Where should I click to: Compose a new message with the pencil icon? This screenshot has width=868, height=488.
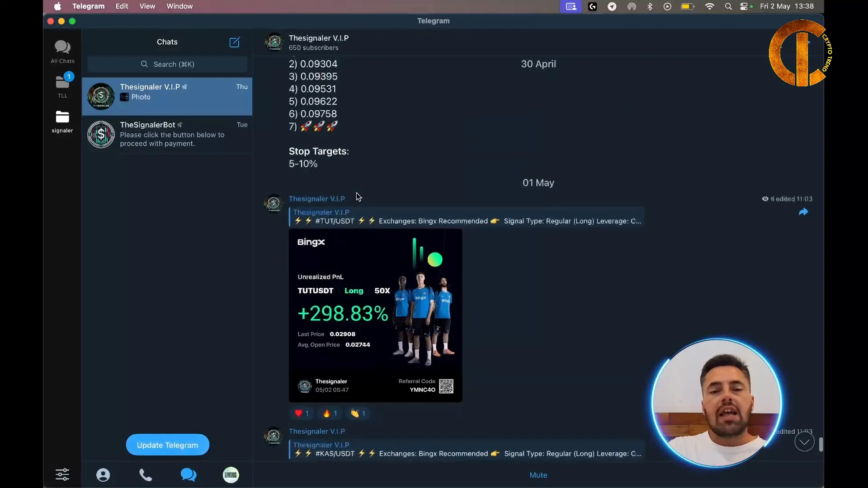(235, 42)
